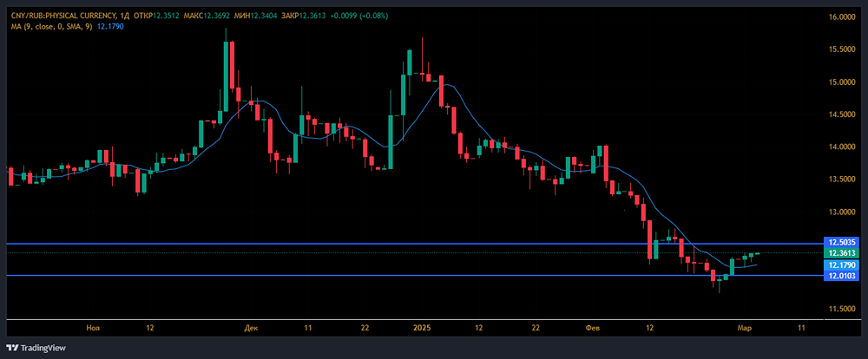
Task: Click the 15.5000 price axis label
Action: click(840, 49)
